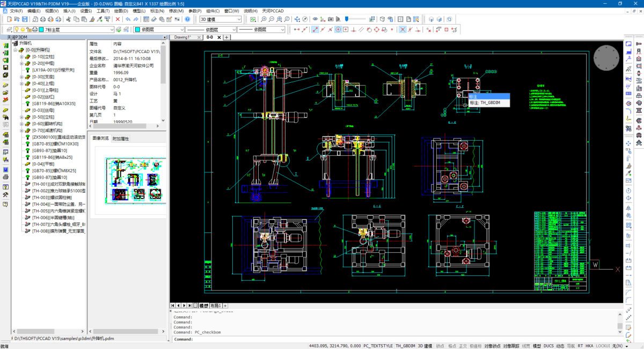This screenshot has height=349, width=644.
Task: Click the Undo arrow icon
Action: (x=128, y=19)
